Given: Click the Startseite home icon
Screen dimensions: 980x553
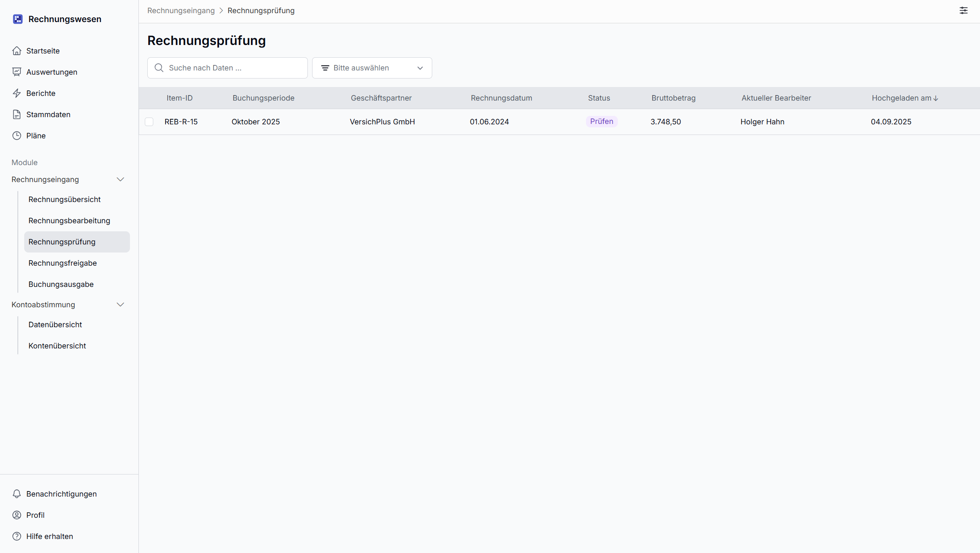Looking at the screenshot, I should tap(17, 51).
